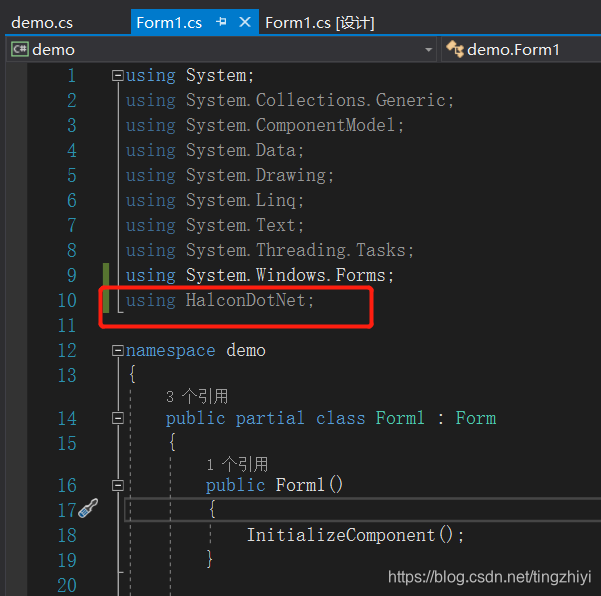
Task: Open the Form1.cs [设计] designer tab
Action: (x=320, y=23)
